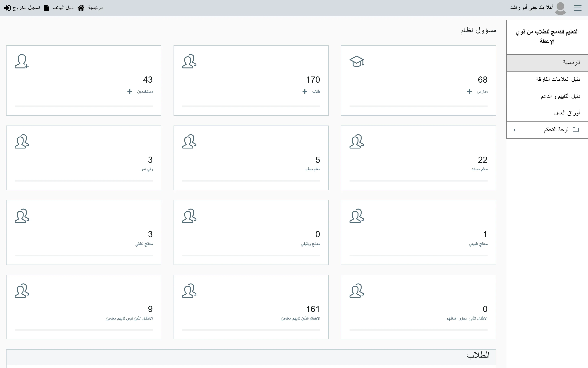Click the مدارس label link
The width and height of the screenshot is (588, 368).
tap(482, 92)
